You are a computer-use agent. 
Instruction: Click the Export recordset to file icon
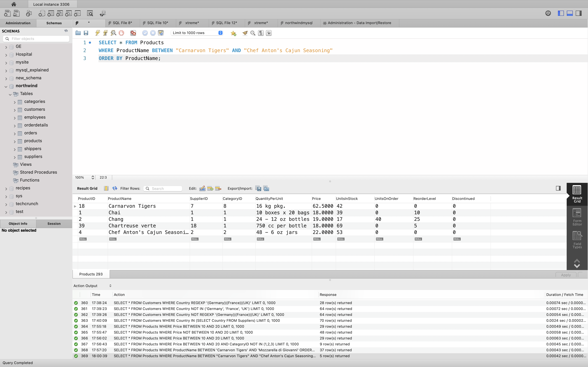point(258,188)
